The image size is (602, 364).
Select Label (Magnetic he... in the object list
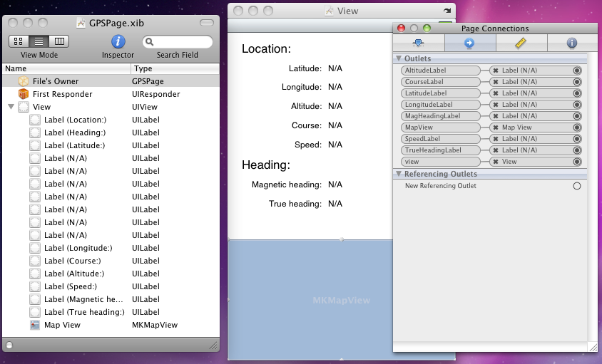tap(111, 299)
